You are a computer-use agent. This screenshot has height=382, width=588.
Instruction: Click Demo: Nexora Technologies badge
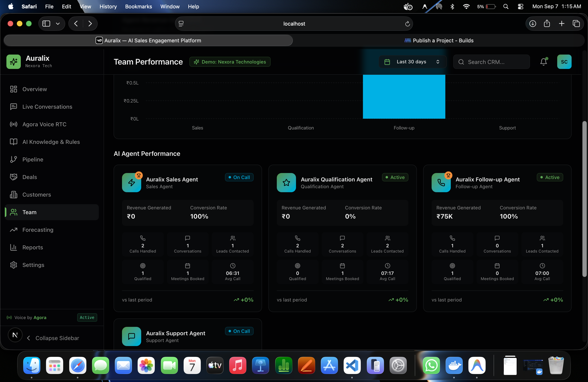tap(230, 62)
